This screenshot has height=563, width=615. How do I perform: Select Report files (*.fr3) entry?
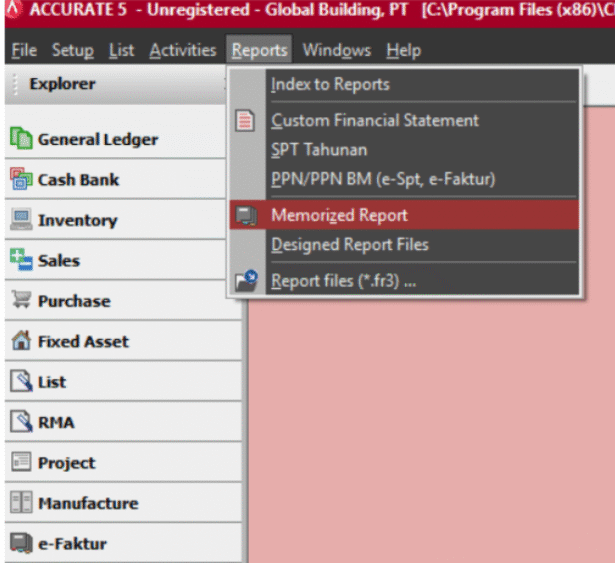click(x=404, y=281)
